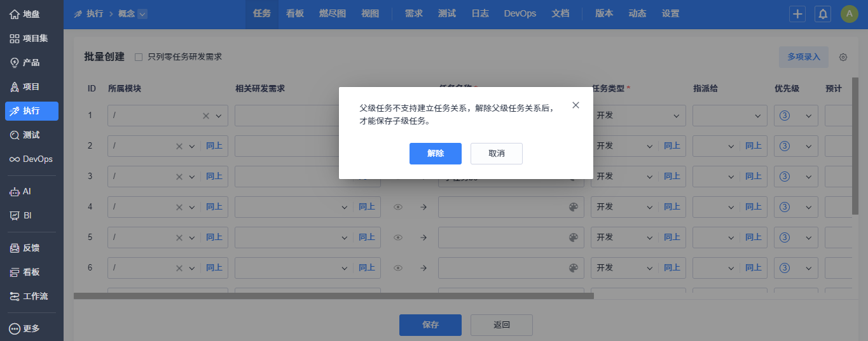Open the batch create settings gear

pos(843,57)
